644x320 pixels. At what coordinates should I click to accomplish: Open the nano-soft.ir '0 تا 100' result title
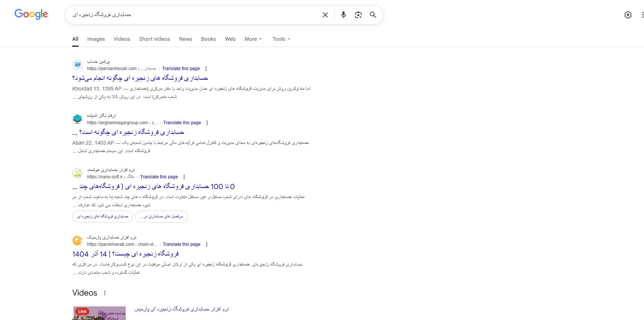pyautogui.click(x=153, y=187)
